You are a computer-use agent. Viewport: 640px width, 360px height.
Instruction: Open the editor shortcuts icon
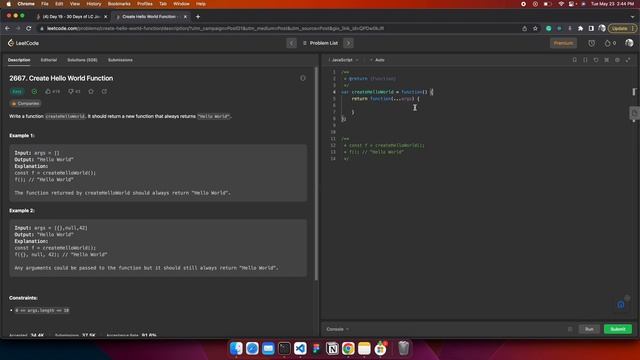[x=607, y=60]
